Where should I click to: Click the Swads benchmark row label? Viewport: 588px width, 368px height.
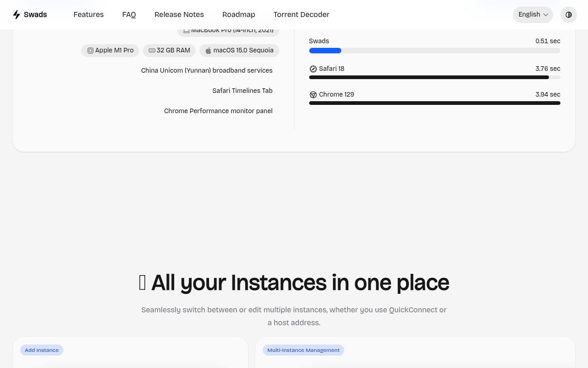tap(319, 41)
